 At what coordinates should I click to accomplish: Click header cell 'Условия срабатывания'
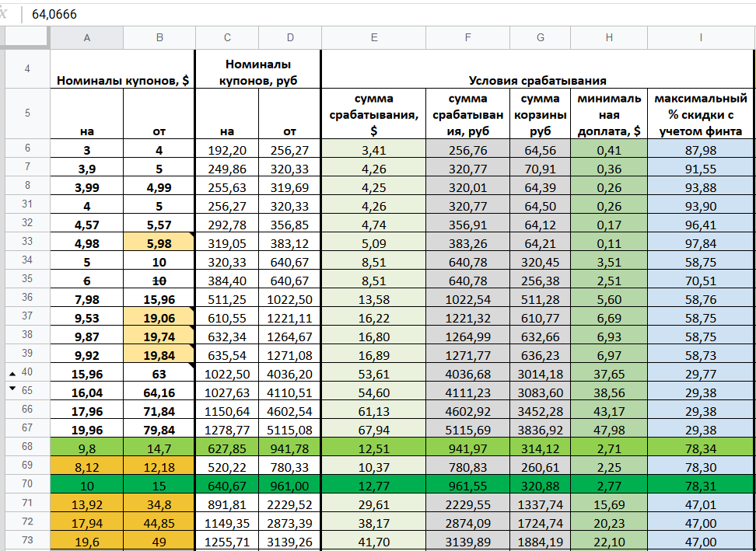[x=537, y=69]
